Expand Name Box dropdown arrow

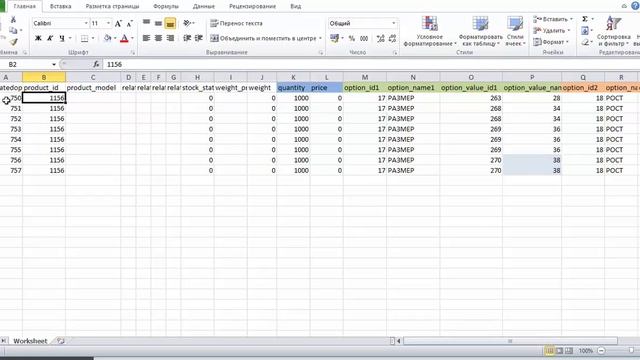point(53,64)
